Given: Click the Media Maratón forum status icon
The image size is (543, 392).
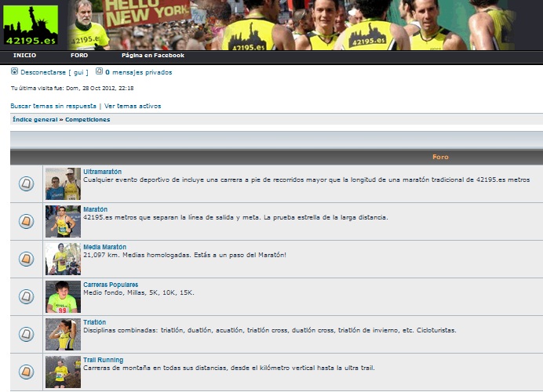Looking at the screenshot, I should pos(26,259).
